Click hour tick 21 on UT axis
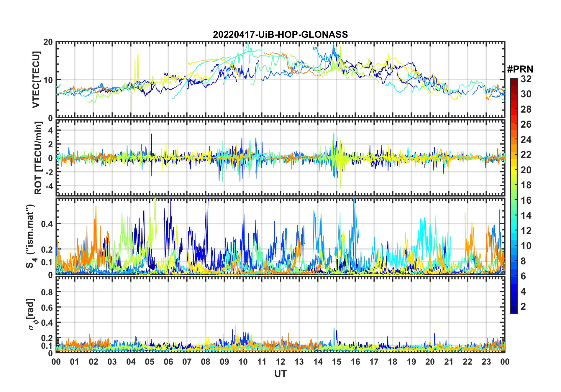Screen dimensions: 561x392 [x=449, y=362]
